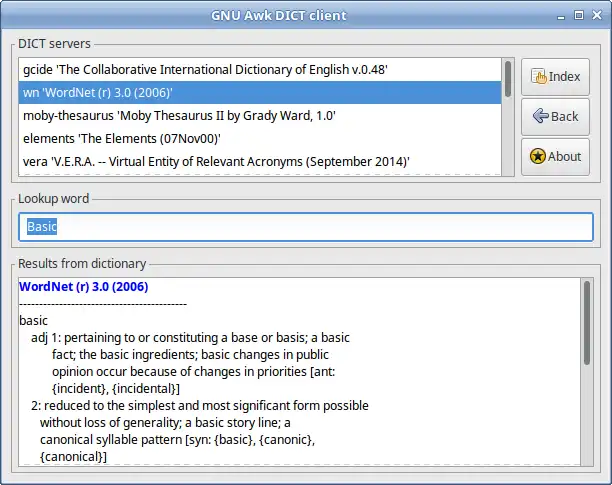Click the '2: reduced to the simplest' line
The image size is (612, 485).
point(200,405)
